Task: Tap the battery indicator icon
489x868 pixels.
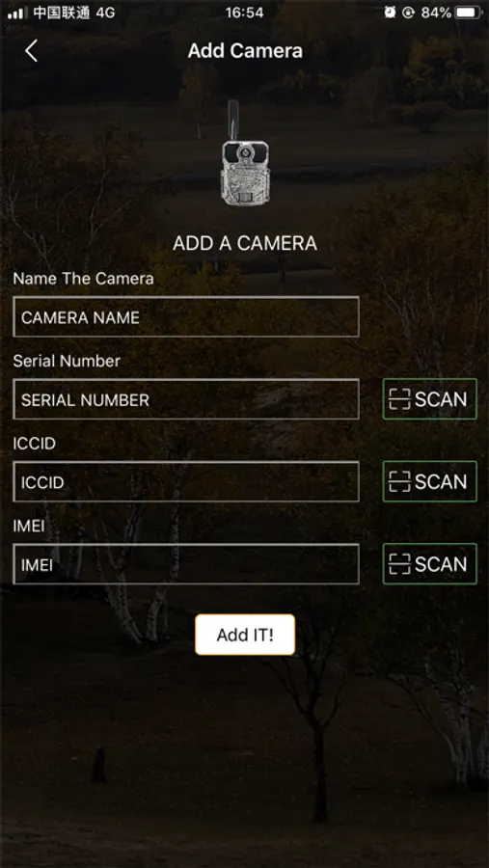Action: coord(469,14)
